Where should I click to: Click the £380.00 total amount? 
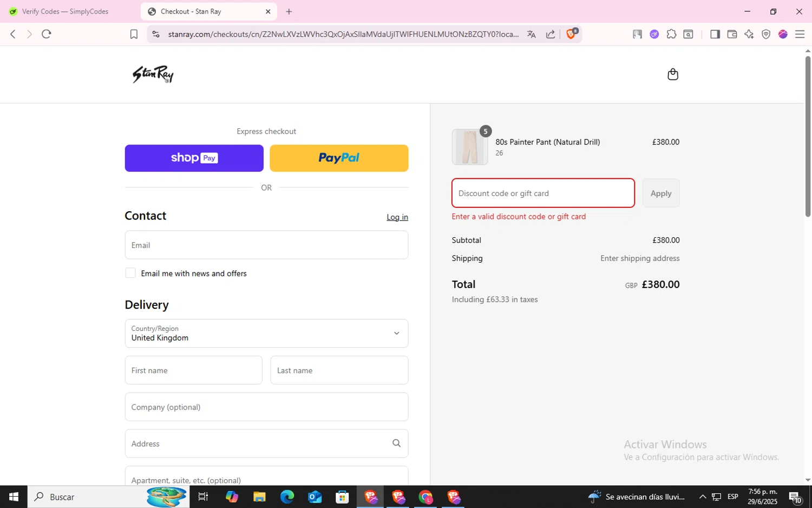(x=660, y=284)
